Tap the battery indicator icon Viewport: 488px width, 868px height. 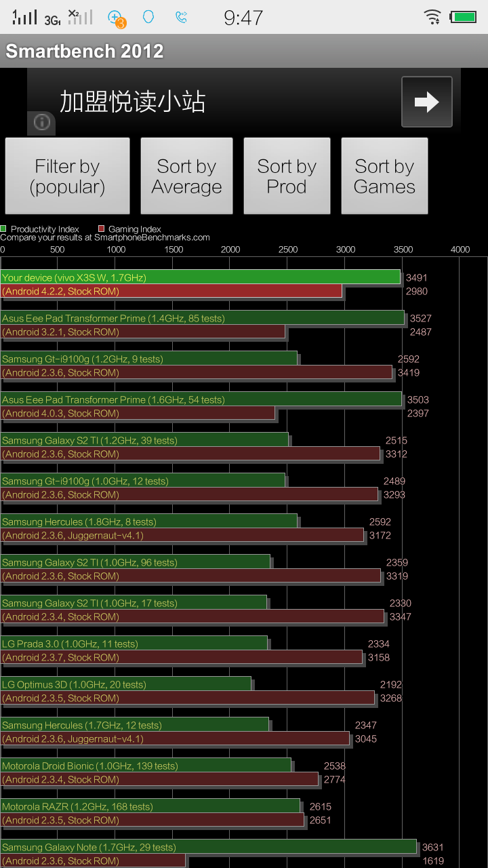(464, 17)
